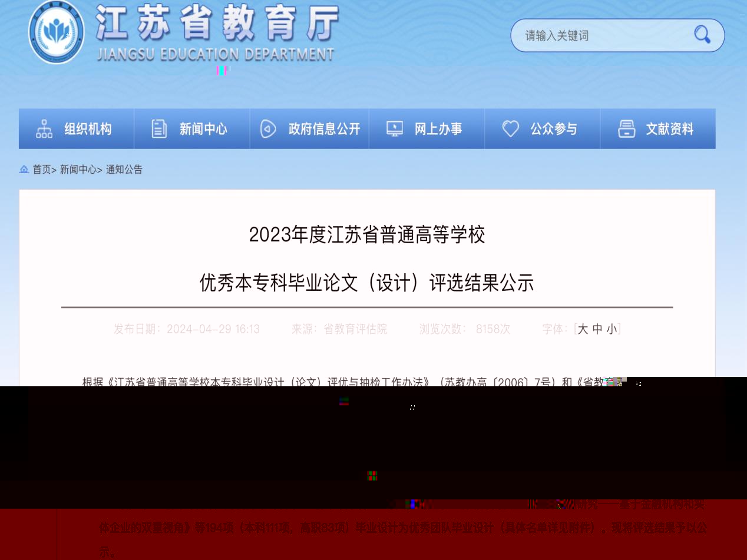
Task: Click the 网上办事 monitor icon
Action: tap(395, 129)
